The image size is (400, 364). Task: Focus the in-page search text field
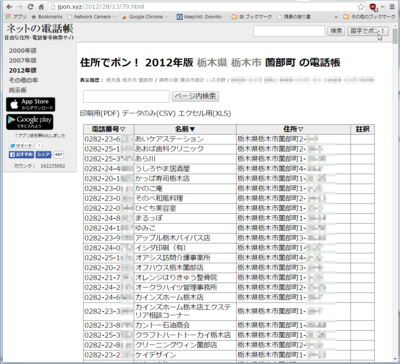[126, 96]
